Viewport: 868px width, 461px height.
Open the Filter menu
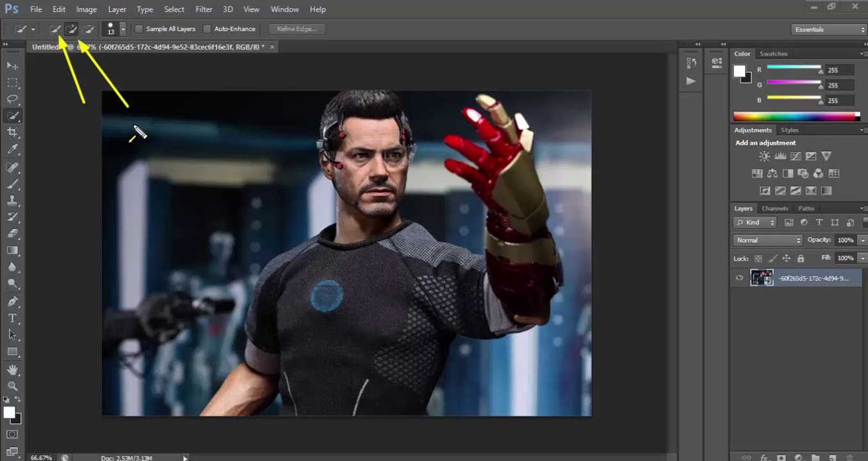tap(204, 9)
